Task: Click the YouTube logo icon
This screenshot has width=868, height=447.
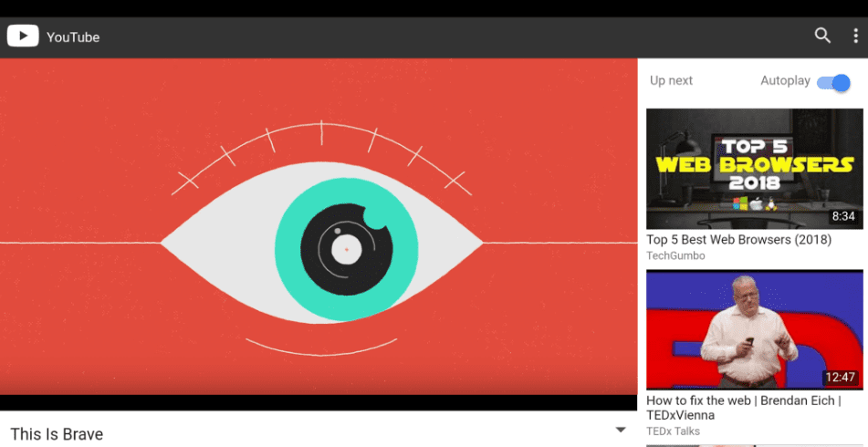Action: [x=23, y=36]
